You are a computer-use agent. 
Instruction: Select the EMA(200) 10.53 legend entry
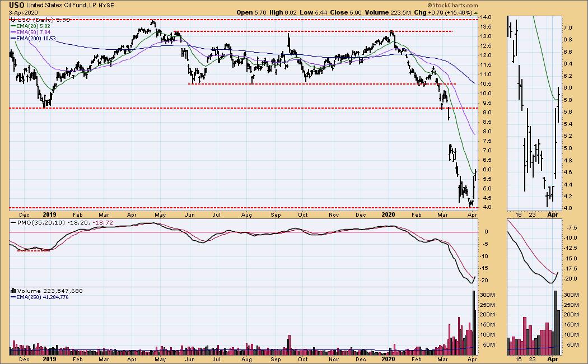[36, 38]
